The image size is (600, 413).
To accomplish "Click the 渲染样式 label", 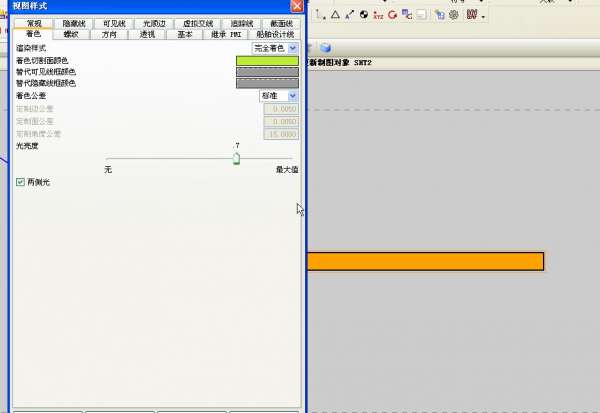I will tap(31, 48).
